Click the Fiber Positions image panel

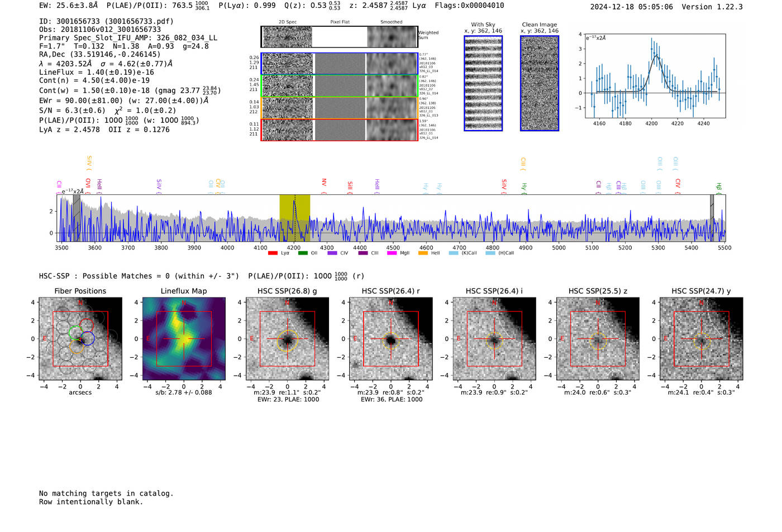[80, 339]
